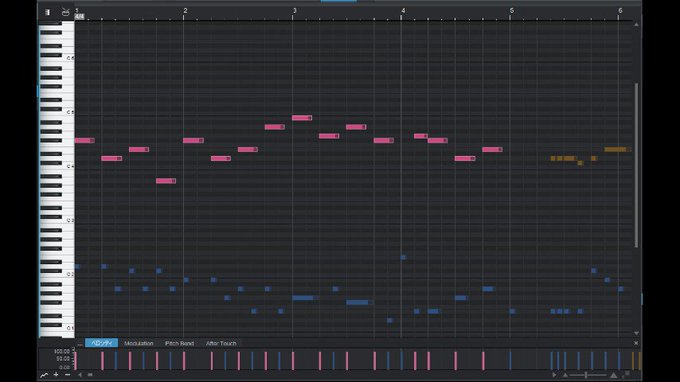
Task: Click the horizontal zoom in triangle
Action: tap(613, 375)
